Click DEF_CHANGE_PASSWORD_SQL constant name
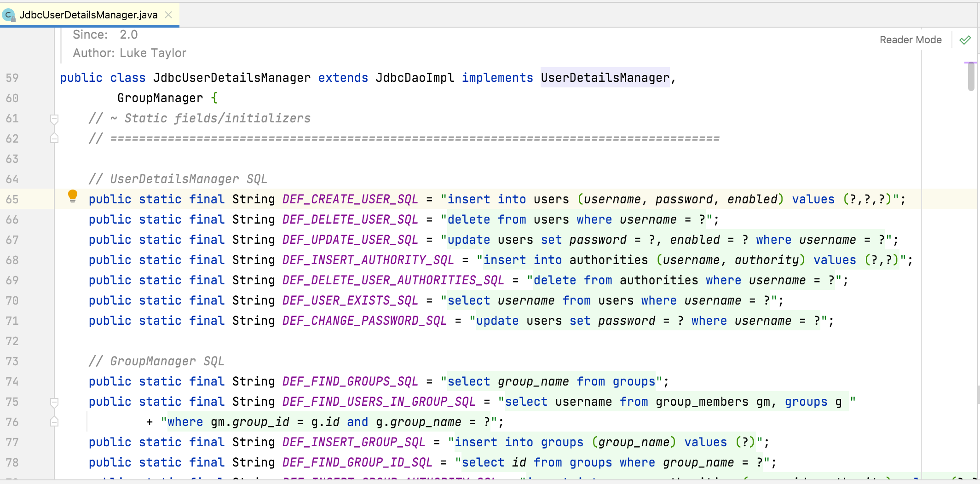 point(364,321)
